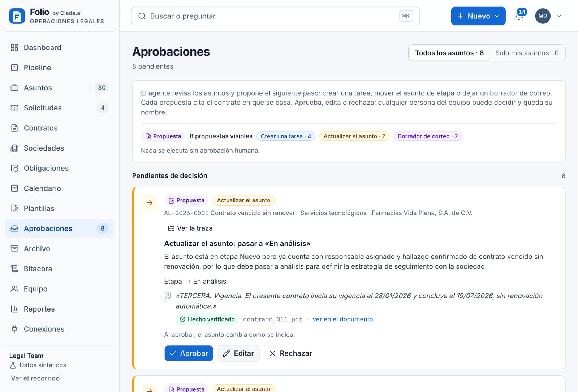578x392 pixels.
Task: Open the Nuevo dropdown button
Action: pyautogui.click(x=478, y=16)
